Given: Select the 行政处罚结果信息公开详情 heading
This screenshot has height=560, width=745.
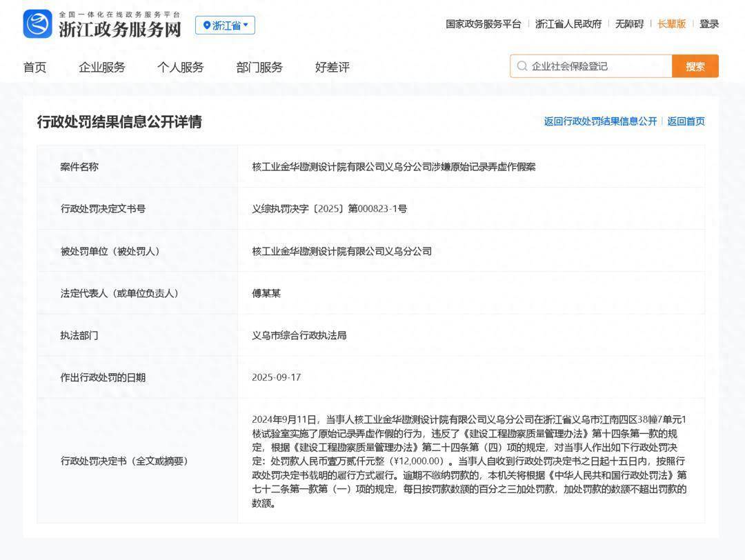Looking at the screenshot, I should pos(119,121).
